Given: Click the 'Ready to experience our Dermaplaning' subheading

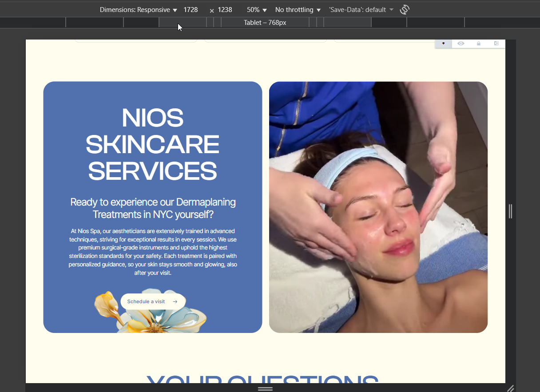Looking at the screenshot, I should point(153,208).
